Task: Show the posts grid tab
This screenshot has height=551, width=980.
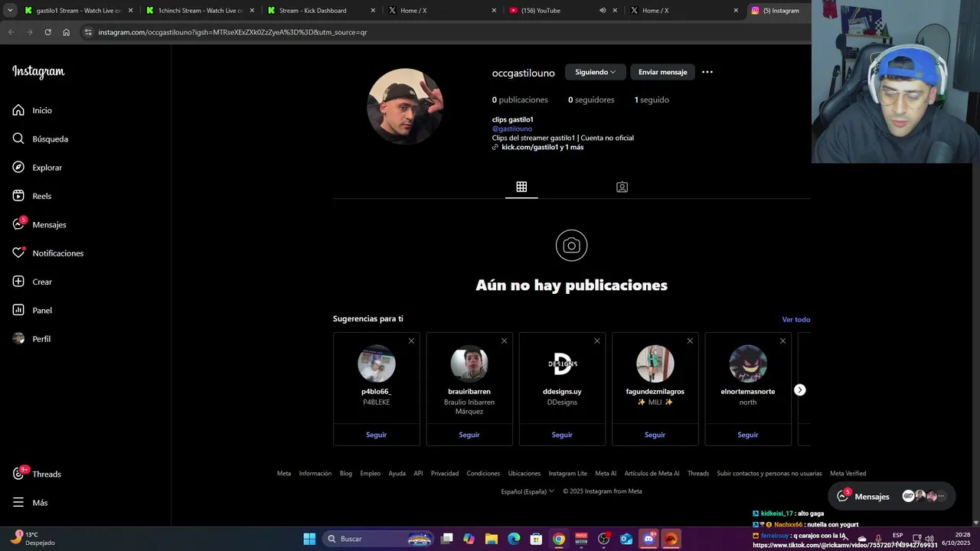Action: tap(521, 187)
